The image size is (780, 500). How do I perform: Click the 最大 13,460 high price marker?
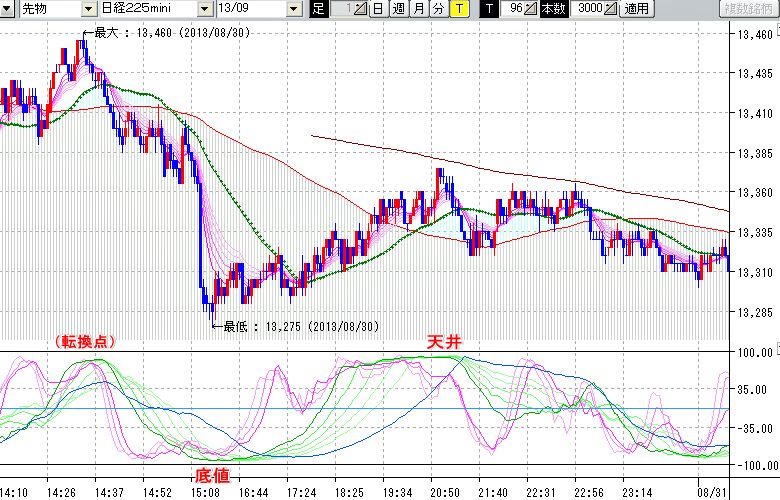pyautogui.click(x=170, y=34)
